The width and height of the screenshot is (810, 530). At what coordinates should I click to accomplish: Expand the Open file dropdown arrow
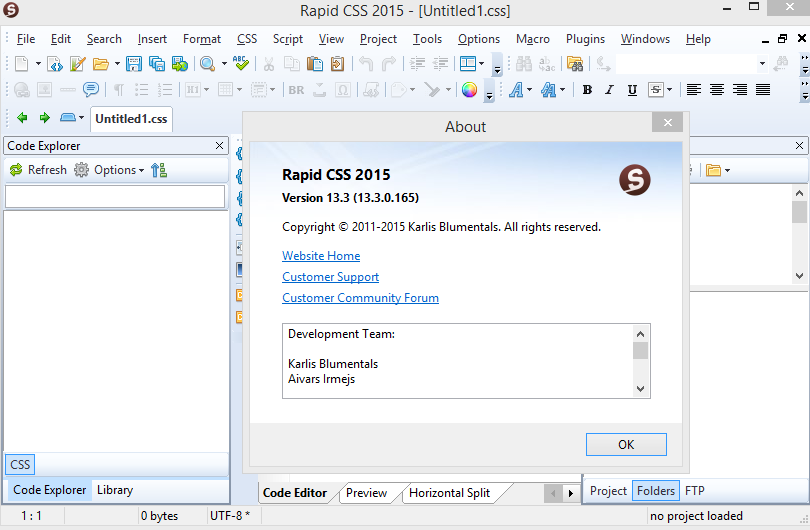pos(117,64)
